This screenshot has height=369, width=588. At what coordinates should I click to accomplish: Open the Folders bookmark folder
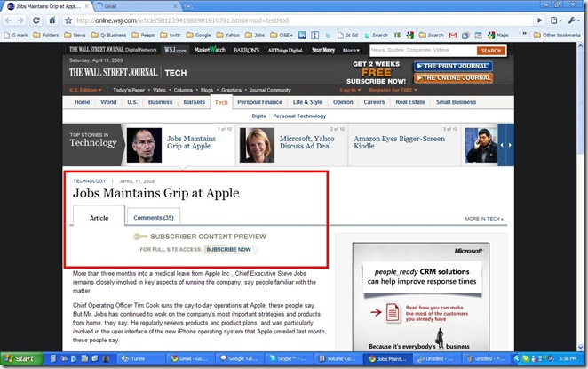[x=46, y=36]
